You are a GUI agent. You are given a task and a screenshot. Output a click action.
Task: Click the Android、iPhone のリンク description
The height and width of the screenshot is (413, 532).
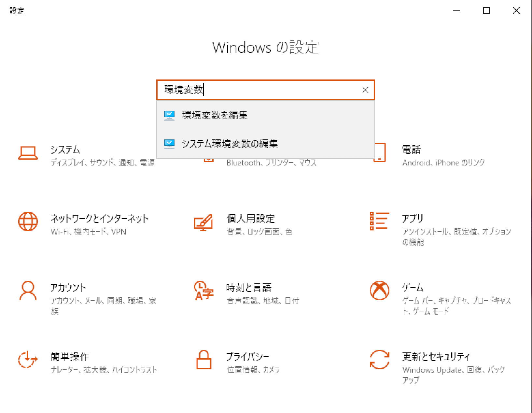pyautogui.click(x=443, y=163)
